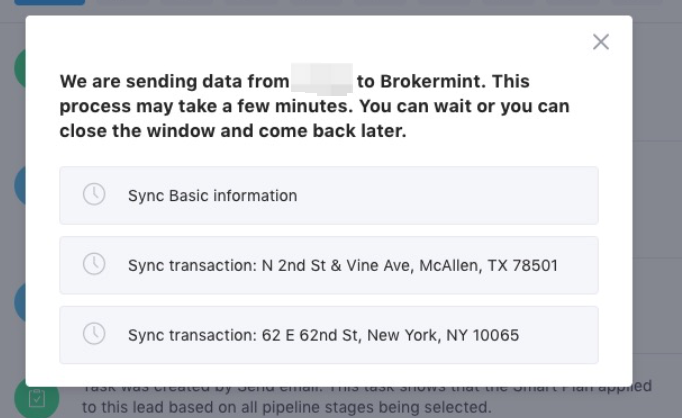Close the Brokermint sync dialog

click(x=600, y=42)
